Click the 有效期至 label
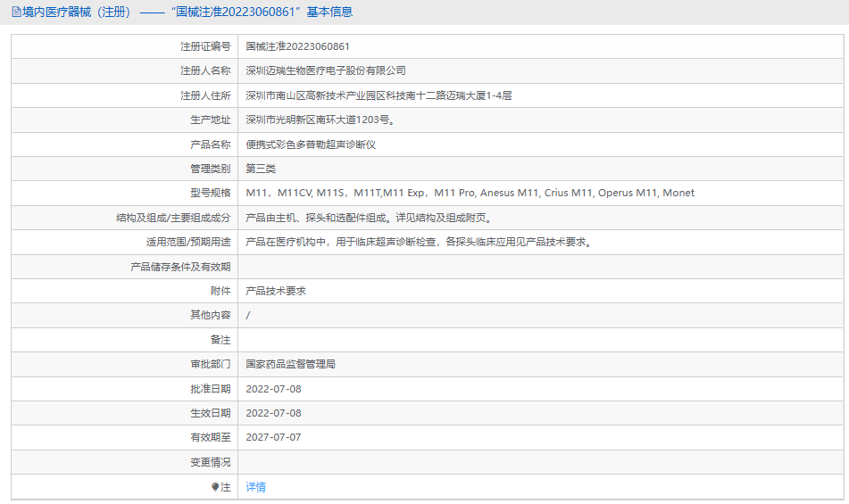Screen dimensions: 849x504 point(210,437)
